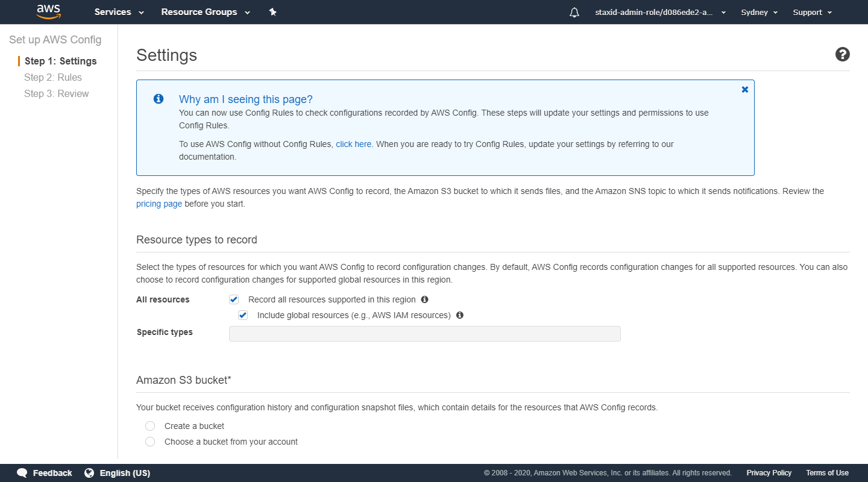Click the help question mark icon
This screenshot has width=868, height=482.
coord(843,55)
